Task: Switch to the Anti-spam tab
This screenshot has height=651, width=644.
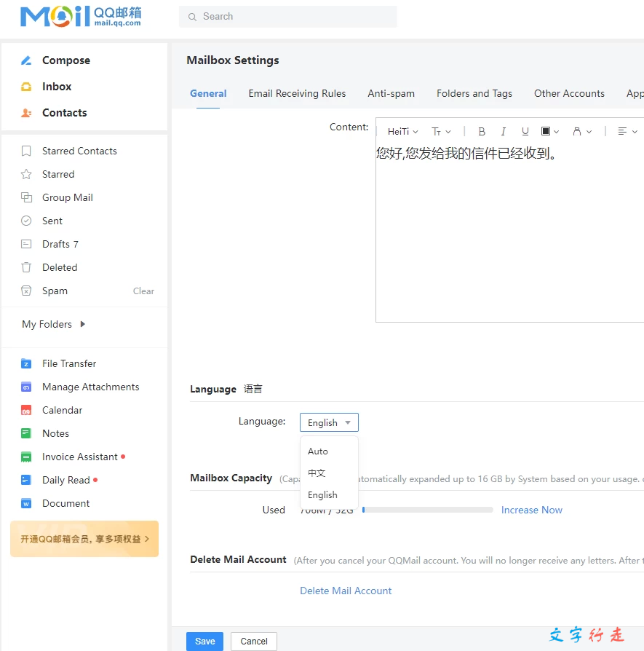Action: pyautogui.click(x=391, y=93)
